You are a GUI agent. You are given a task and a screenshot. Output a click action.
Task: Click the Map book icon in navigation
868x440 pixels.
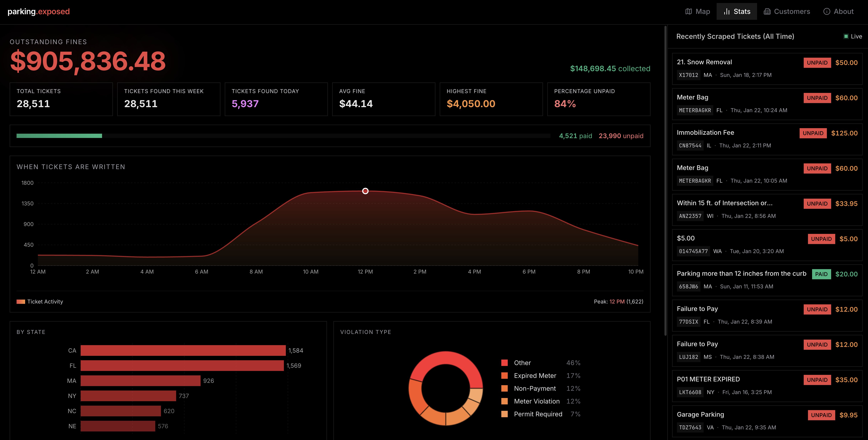(688, 11)
